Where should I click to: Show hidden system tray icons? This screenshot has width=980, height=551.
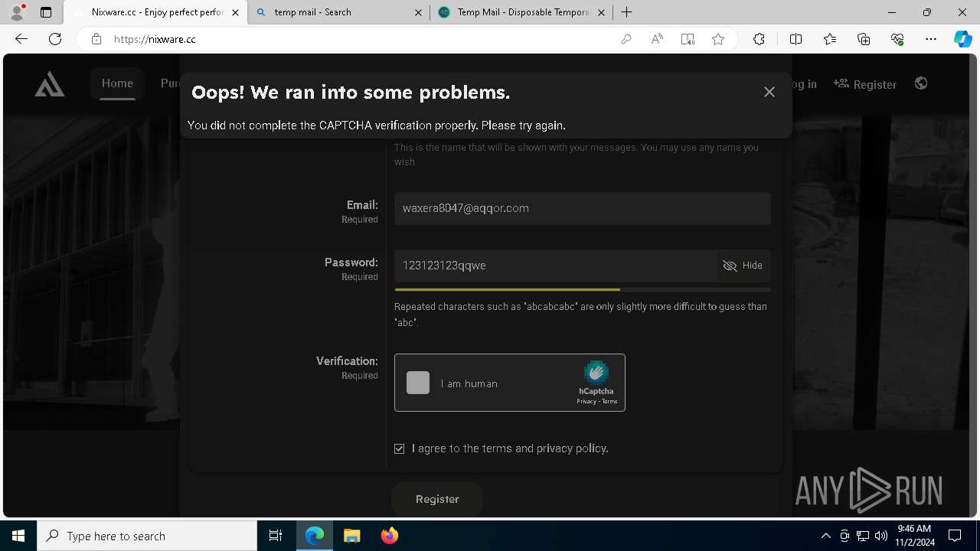coord(825,536)
